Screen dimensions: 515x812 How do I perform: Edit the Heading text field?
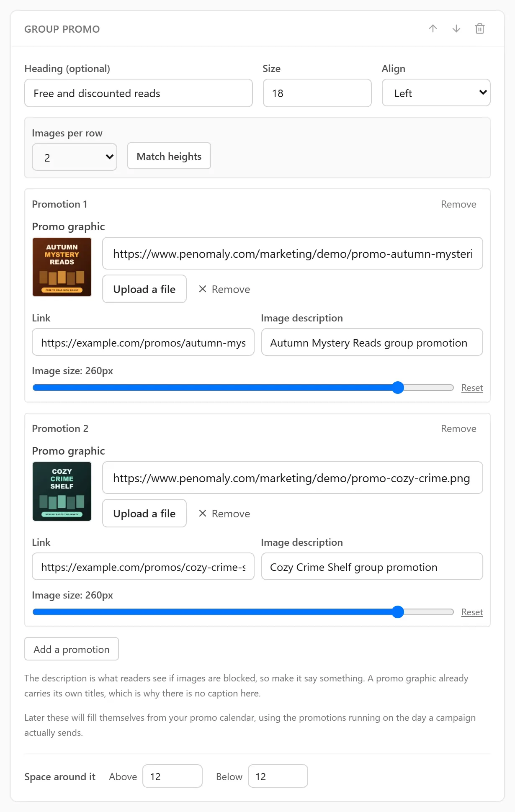click(139, 93)
